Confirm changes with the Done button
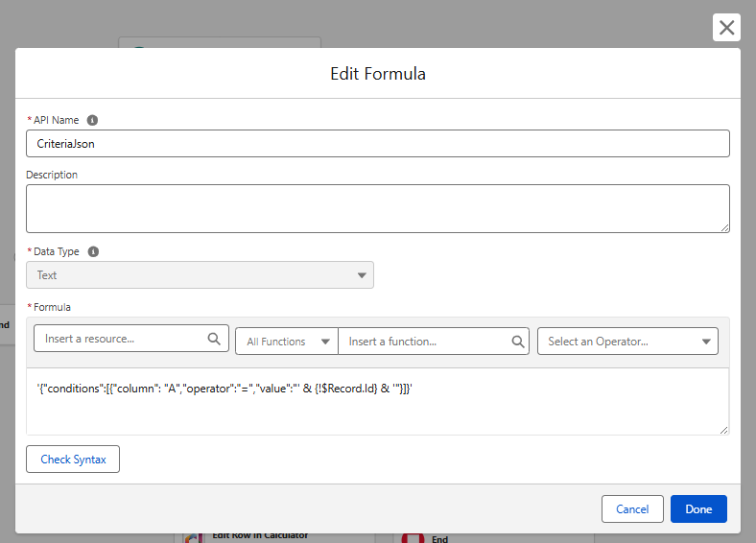The width and height of the screenshot is (756, 543). [698, 509]
